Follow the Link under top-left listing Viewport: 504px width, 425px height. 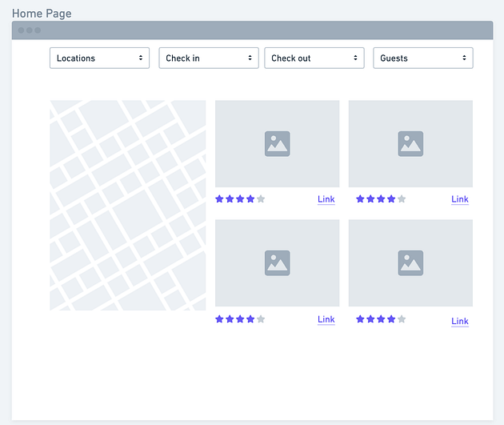click(326, 199)
